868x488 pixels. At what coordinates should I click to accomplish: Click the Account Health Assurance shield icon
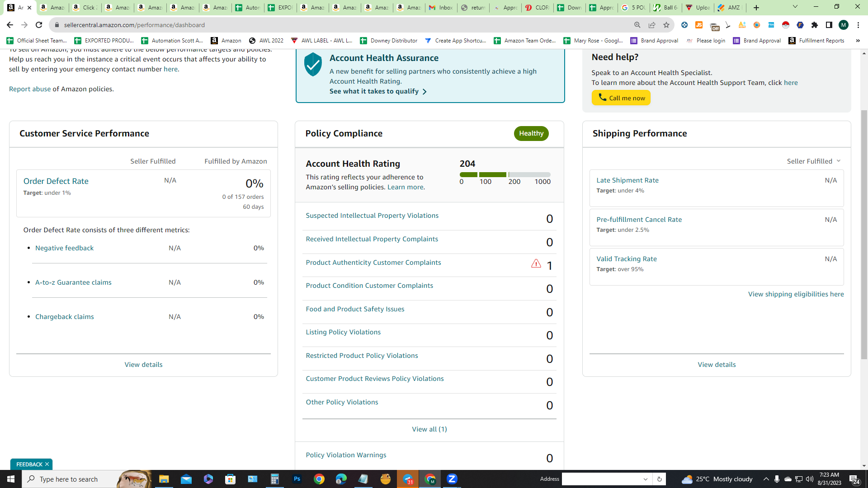tap(313, 64)
